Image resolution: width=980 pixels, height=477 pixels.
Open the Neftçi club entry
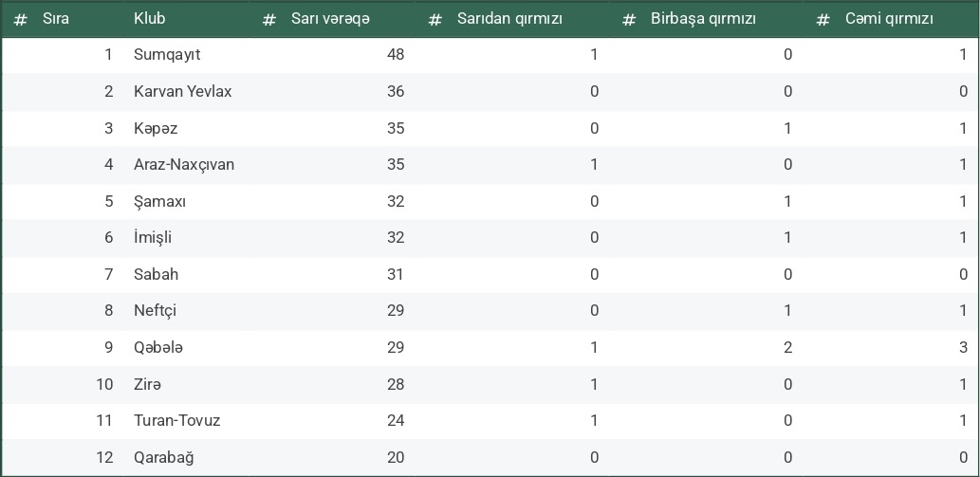click(x=155, y=310)
